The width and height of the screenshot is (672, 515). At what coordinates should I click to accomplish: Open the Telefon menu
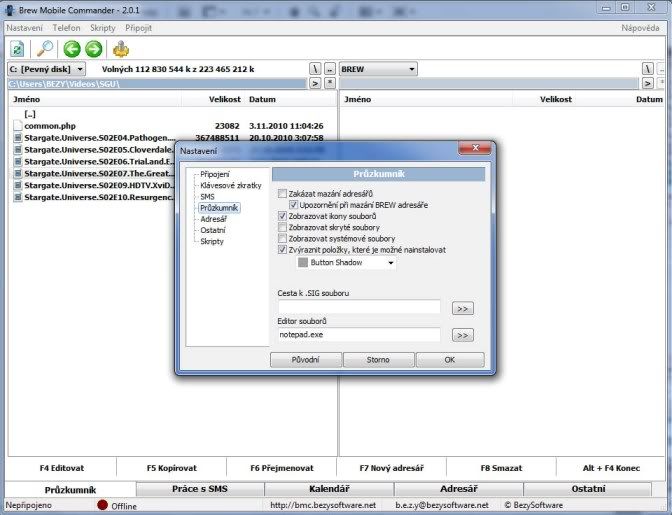point(66,28)
